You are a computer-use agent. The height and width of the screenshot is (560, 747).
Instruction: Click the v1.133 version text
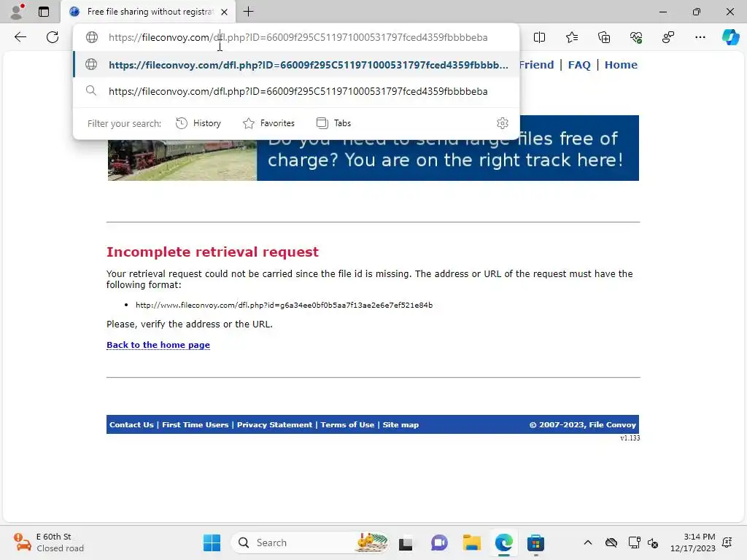(x=630, y=438)
